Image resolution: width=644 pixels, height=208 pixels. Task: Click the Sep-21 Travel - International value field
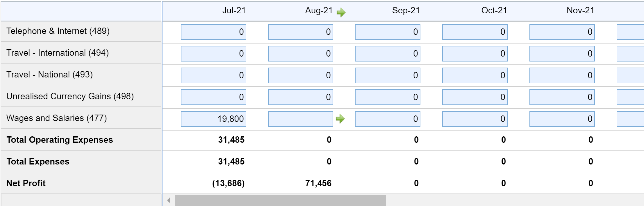tap(388, 53)
